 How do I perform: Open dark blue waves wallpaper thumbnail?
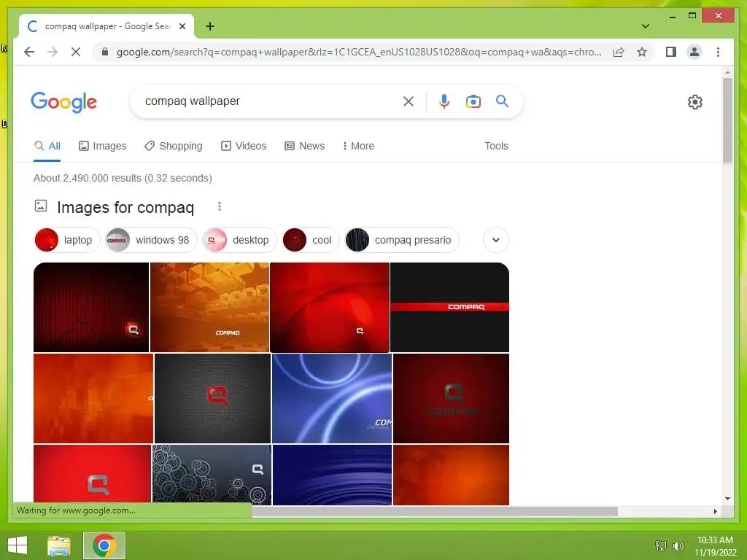pos(332,475)
